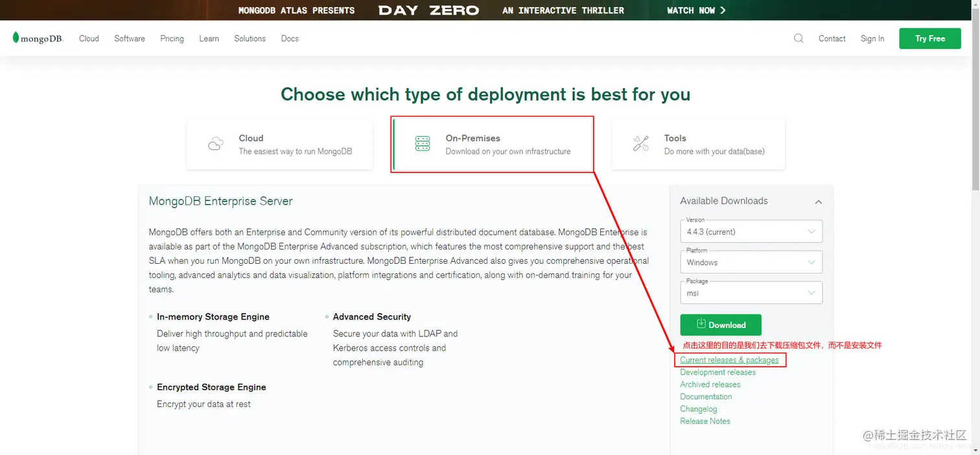Open the Cloud menu
980x455 pixels.
pyautogui.click(x=89, y=38)
